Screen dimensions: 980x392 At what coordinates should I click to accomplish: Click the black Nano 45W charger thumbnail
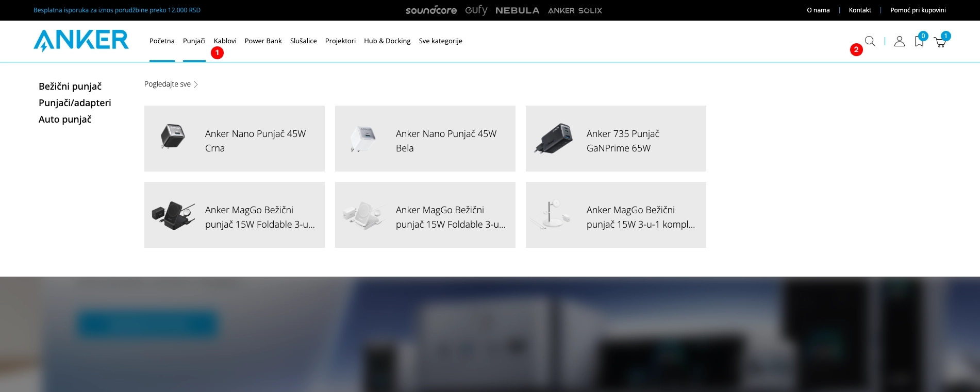click(172, 137)
